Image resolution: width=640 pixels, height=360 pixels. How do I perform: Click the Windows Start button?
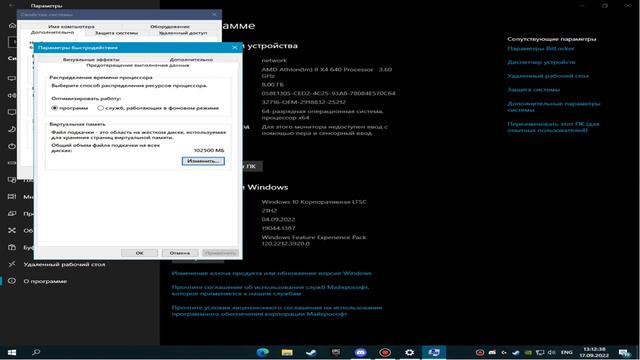coord(12,352)
